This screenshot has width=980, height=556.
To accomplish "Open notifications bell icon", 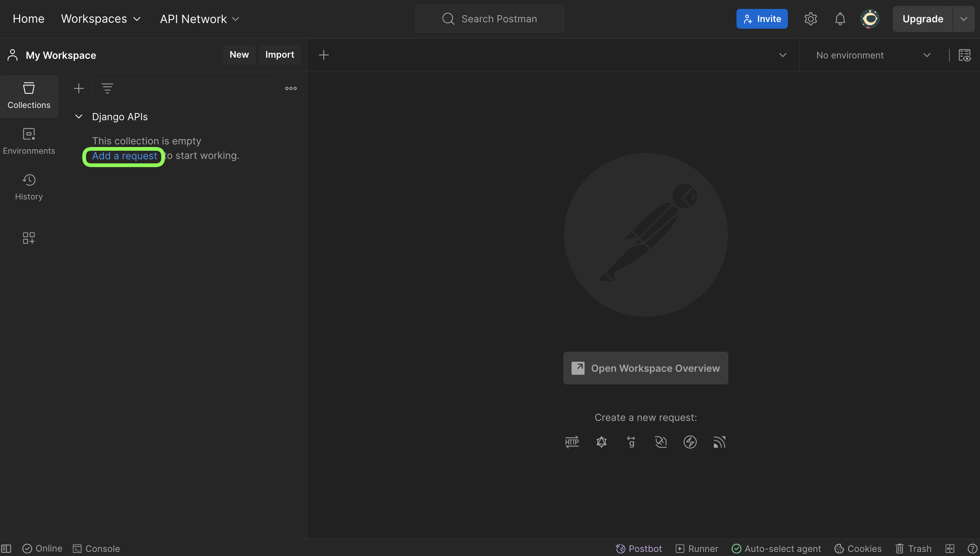I will tap(840, 19).
